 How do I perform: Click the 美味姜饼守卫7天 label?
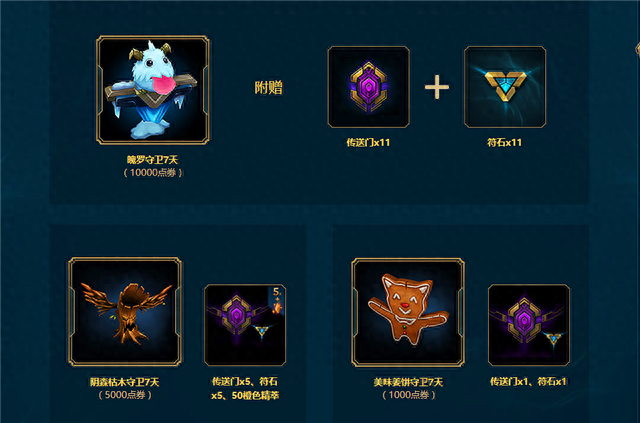click(x=408, y=382)
